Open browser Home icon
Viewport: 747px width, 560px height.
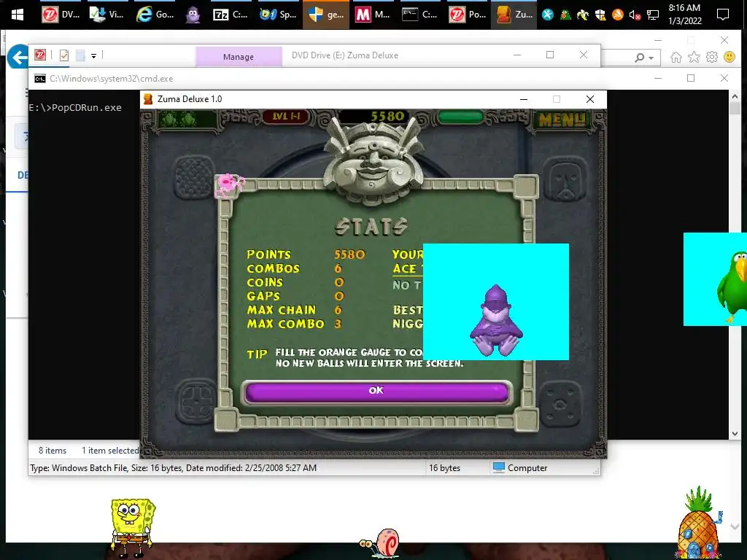click(676, 57)
